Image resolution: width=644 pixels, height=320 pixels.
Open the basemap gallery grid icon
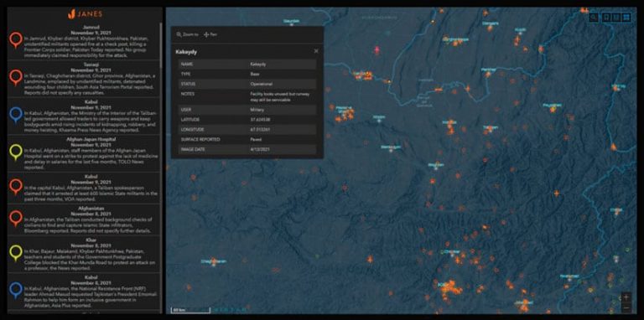[626, 18]
